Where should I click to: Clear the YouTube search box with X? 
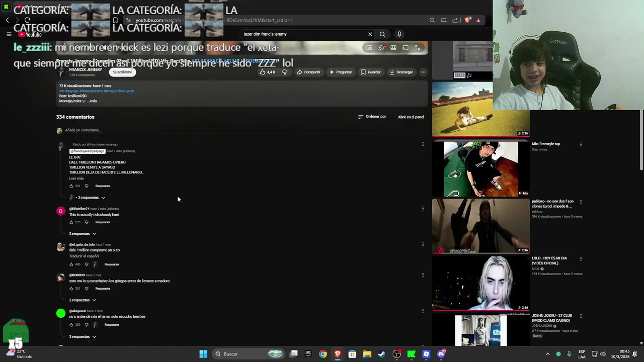coord(370,34)
